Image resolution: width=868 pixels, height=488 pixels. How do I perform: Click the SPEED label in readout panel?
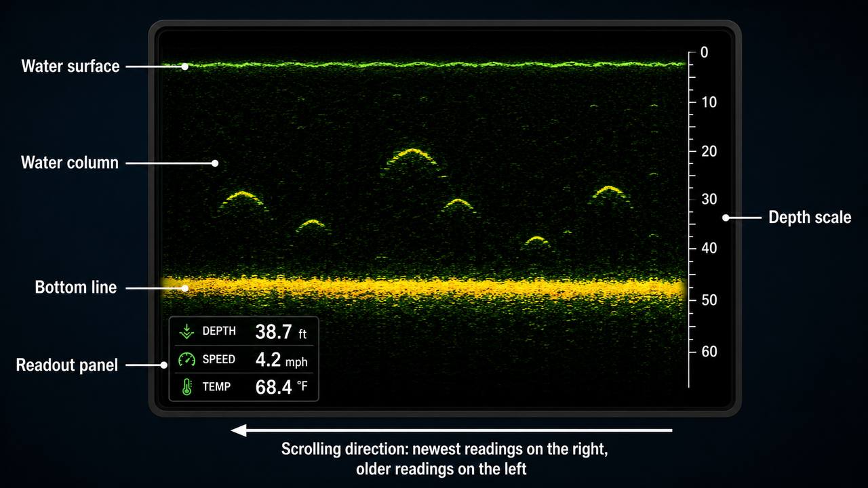coord(219,359)
